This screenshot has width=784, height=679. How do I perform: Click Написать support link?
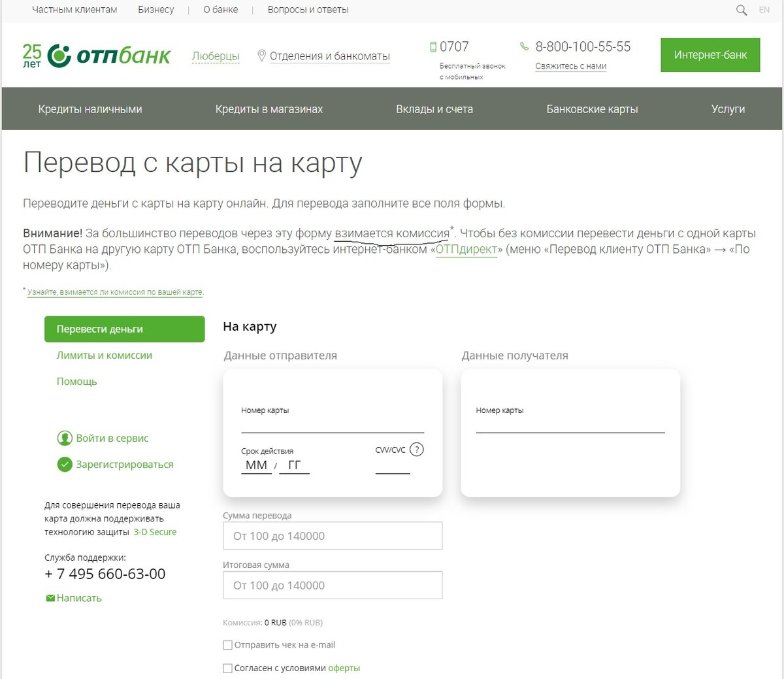pos(79,598)
